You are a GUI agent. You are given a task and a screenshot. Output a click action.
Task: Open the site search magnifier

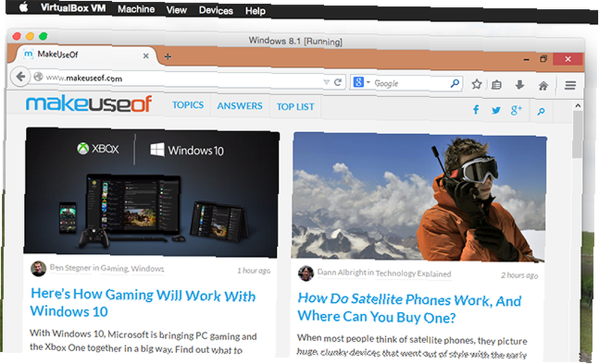coord(541,111)
